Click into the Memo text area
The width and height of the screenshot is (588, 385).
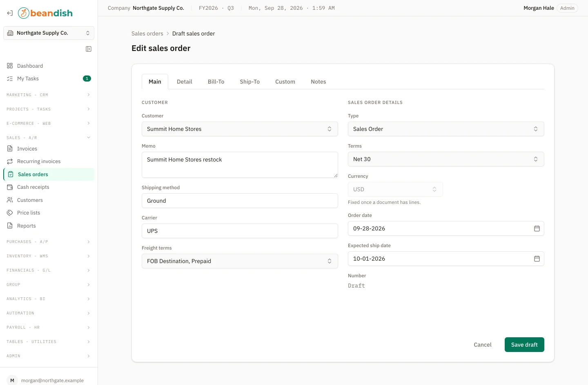click(x=240, y=165)
